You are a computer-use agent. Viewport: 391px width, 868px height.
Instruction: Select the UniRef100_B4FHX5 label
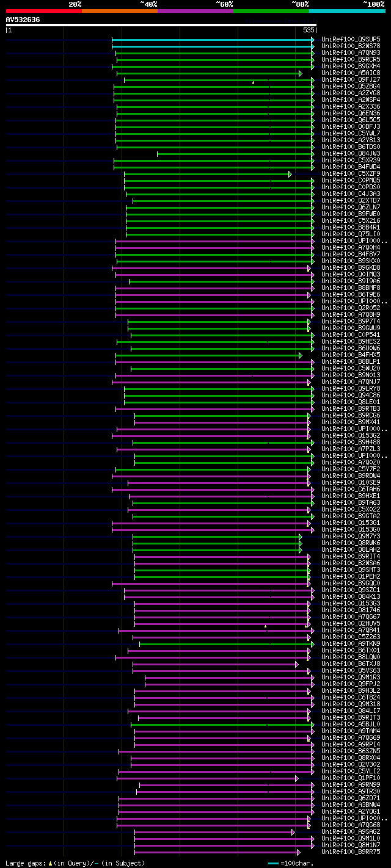click(x=351, y=355)
